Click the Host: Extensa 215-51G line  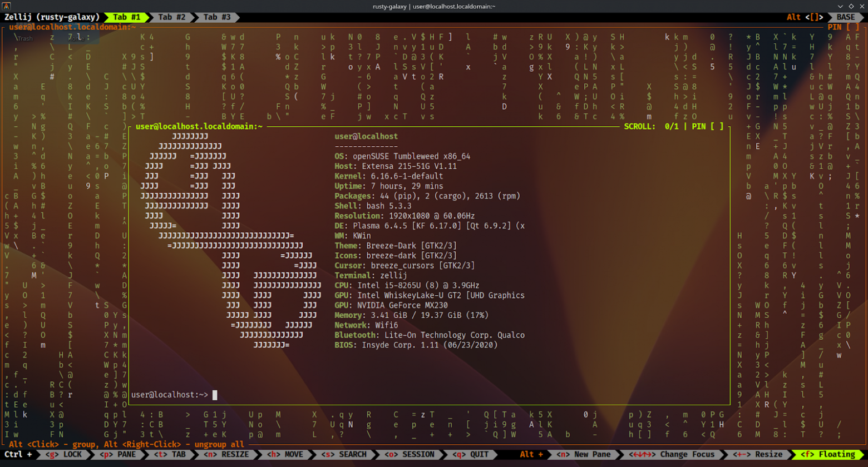tap(396, 166)
